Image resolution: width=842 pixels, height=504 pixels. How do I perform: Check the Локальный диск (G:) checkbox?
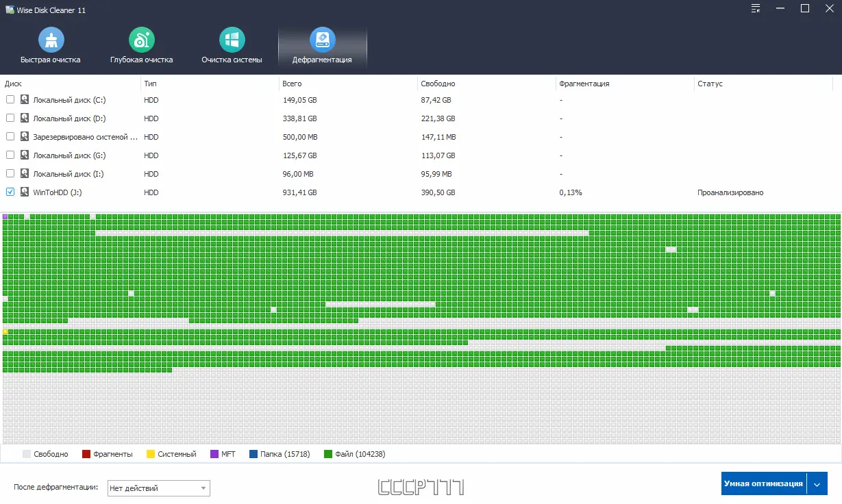10,155
